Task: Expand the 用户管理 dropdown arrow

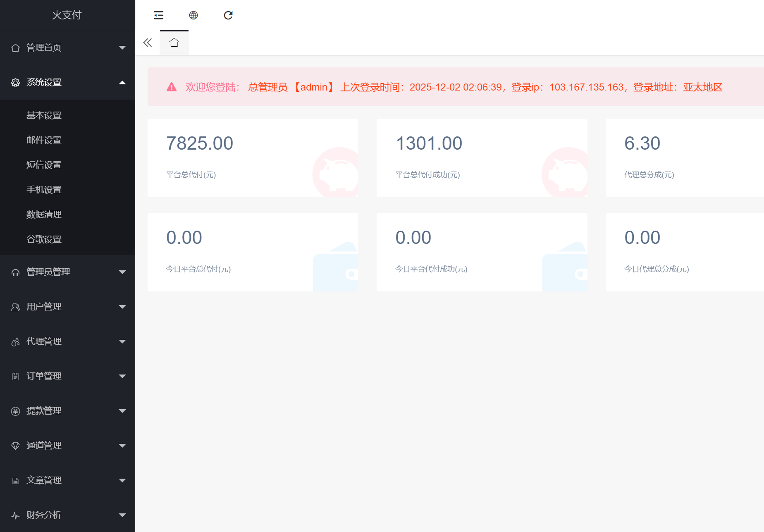Action: (x=122, y=307)
